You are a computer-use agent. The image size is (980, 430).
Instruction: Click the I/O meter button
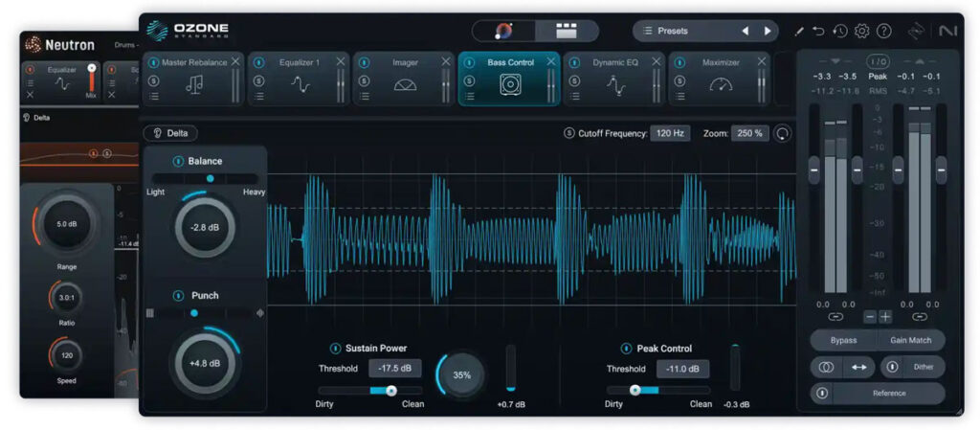tap(878, 61)
